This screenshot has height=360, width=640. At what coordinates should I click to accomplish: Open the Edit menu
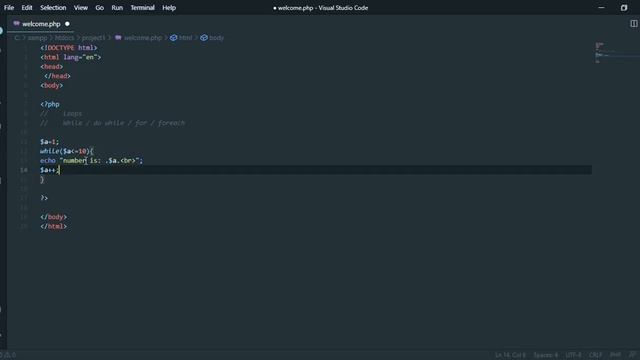[x=27, y=8]
